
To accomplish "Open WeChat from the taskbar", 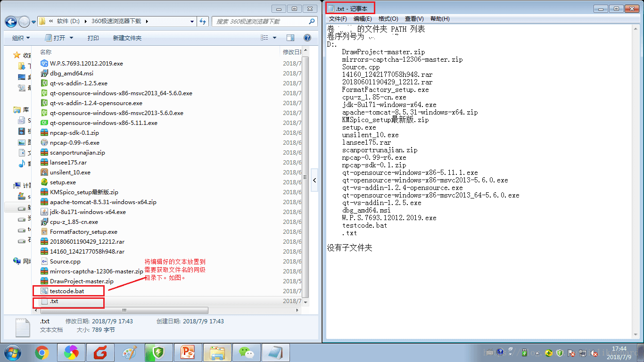I will pyautogui.click(x=246, y=353).
